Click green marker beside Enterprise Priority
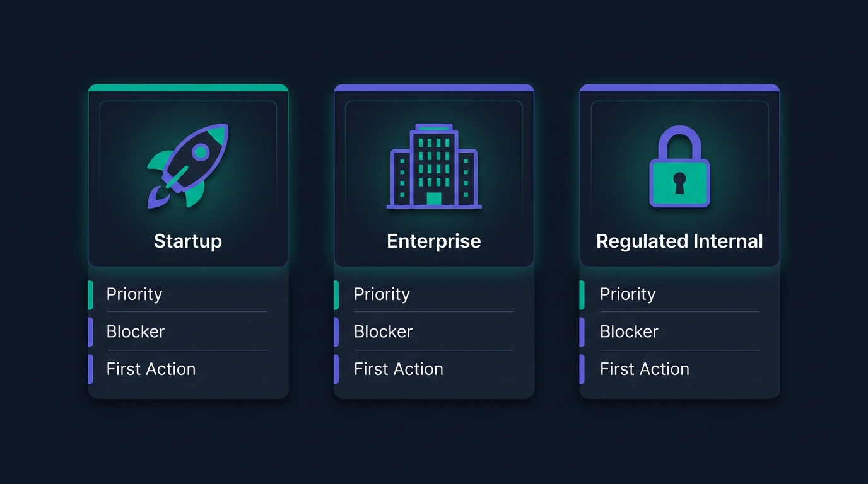This screenshot has height=484, width=868. point(336,295)
